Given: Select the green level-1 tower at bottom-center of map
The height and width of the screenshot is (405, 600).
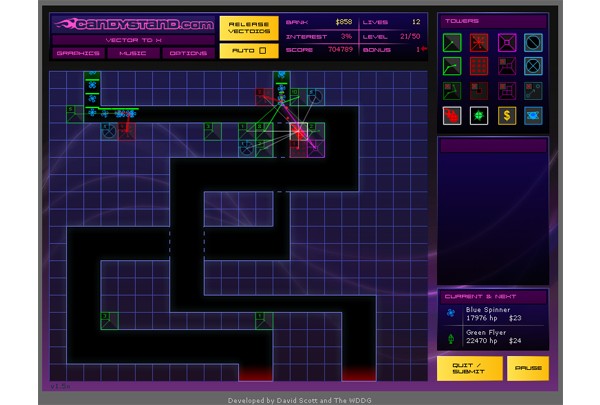Looking at the screenshot, I should [264, 321].
